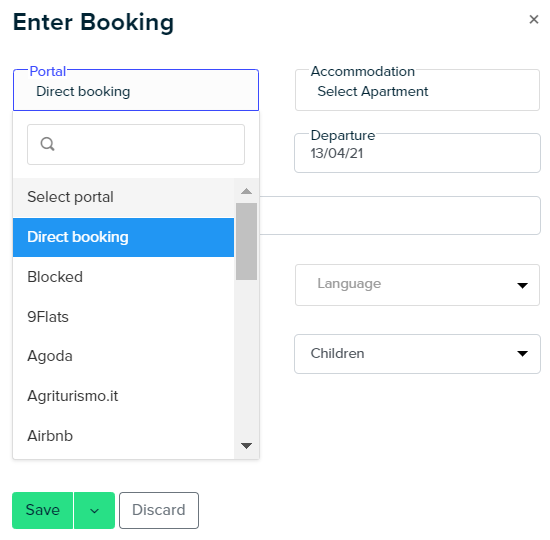Click the scrollbar down arrow
The image size is (550, 540).
coord(246,446)
